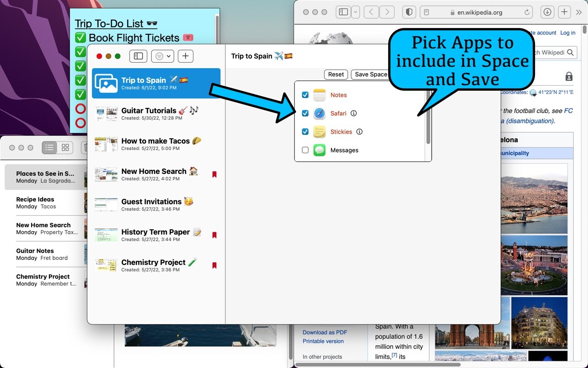Click the Safari privacy shield icon
588x368 pixels.
pyautogui.click(x=409, y=12)
